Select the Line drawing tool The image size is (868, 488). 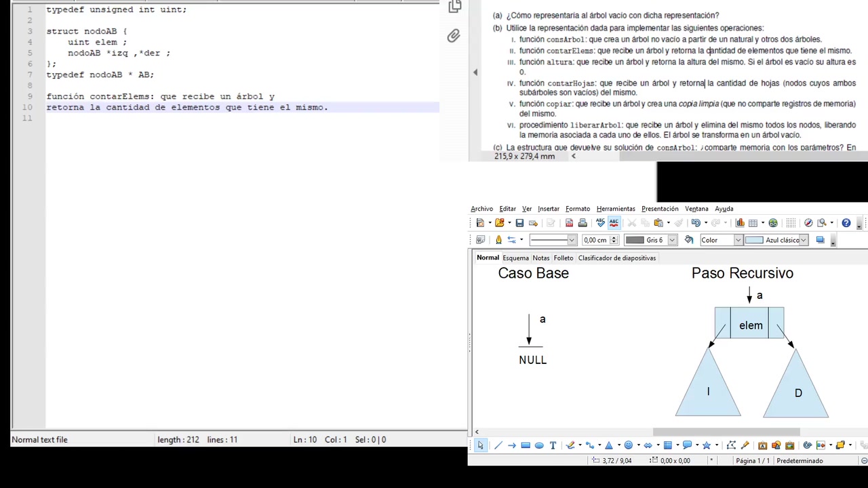[x=498, y=445]
